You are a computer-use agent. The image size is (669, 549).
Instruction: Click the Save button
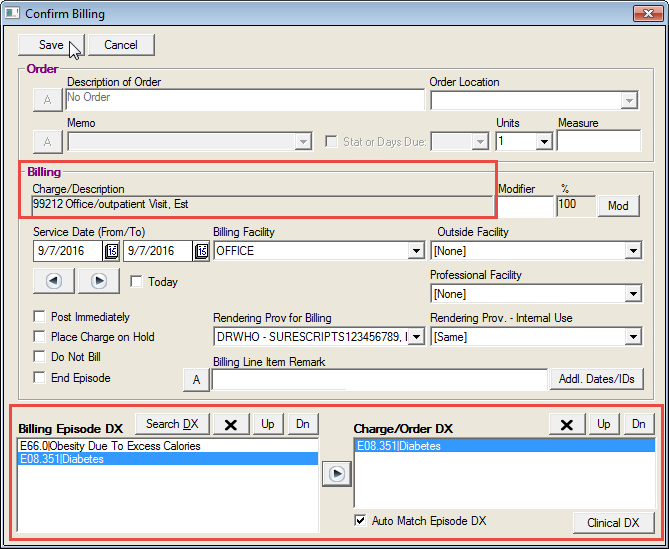click(x=51, y=45)
